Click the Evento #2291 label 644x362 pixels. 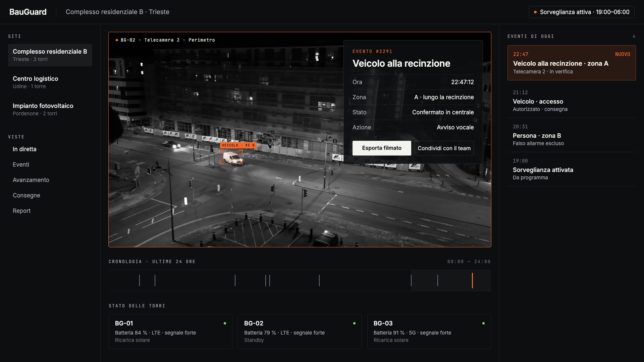372,51
